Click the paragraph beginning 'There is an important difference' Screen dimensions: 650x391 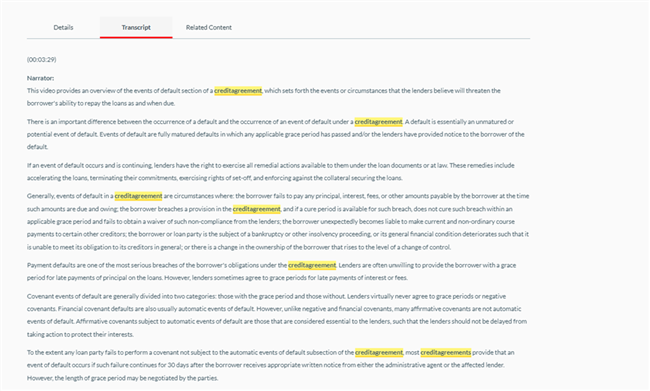276,134
